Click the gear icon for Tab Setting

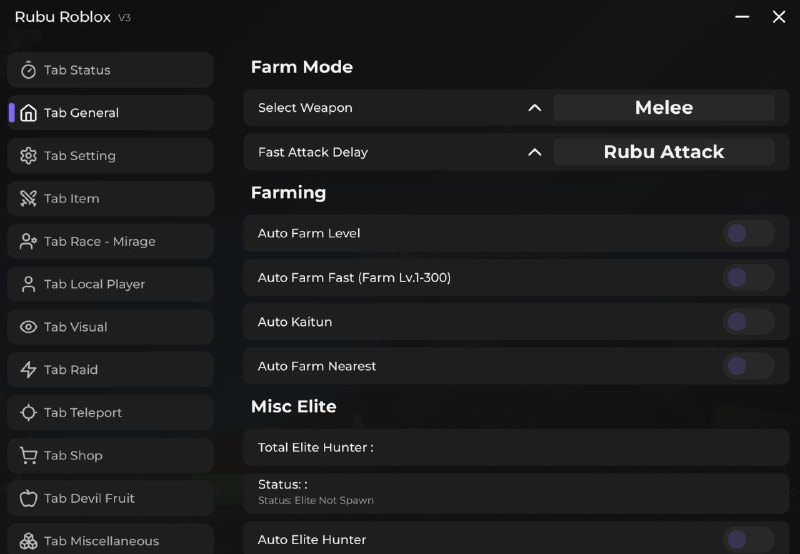(x=28, y=156)
